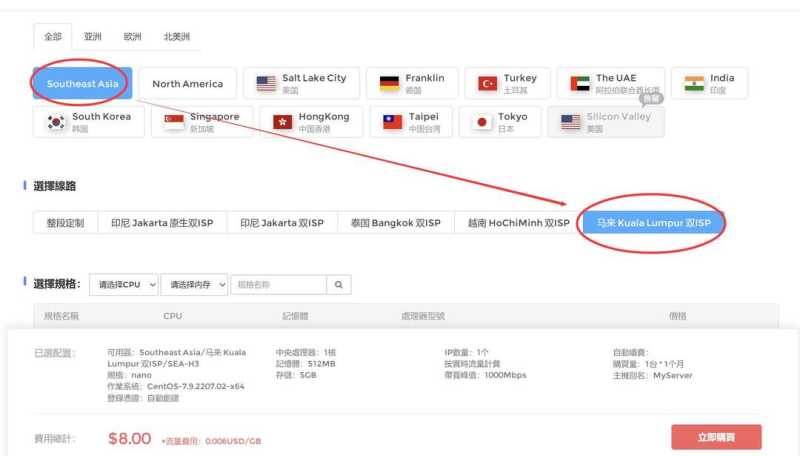Select India flag region
Viewport: 800px width, 456px height.
click(710, 83)
